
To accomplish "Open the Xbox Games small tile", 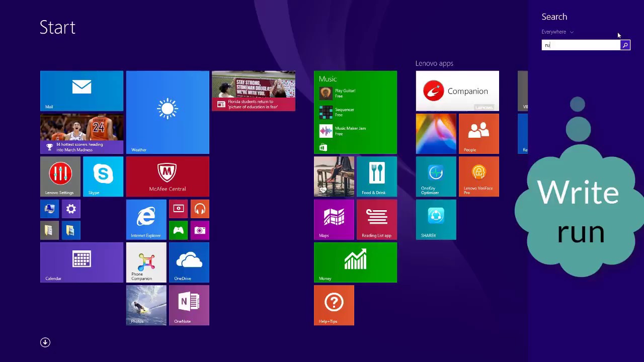I will (x=179, y=230).
